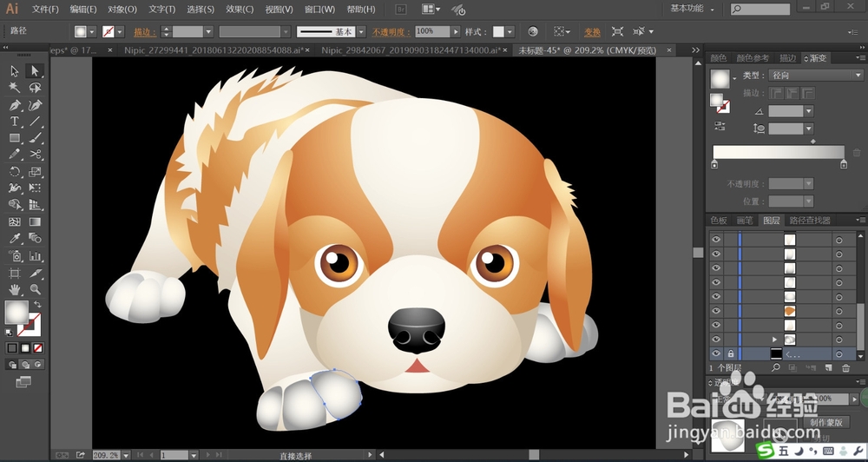Click the left gradient color stop
Screen dimensions: 868x462
(714, 164)
